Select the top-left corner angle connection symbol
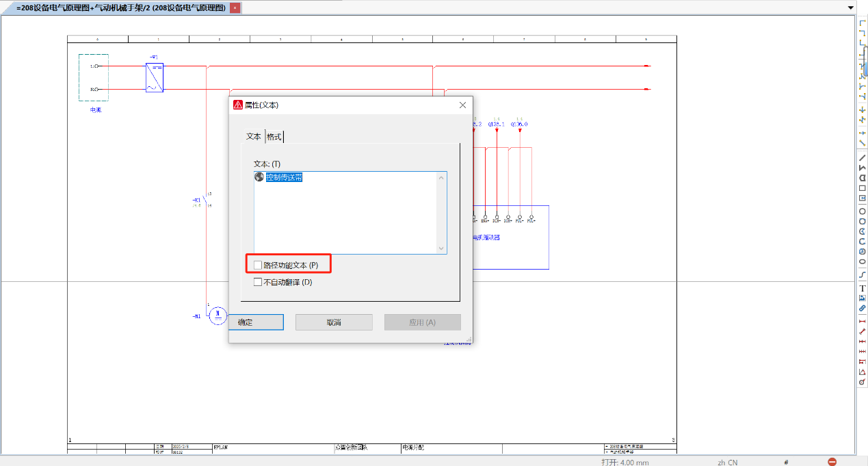 click(862, 23)
